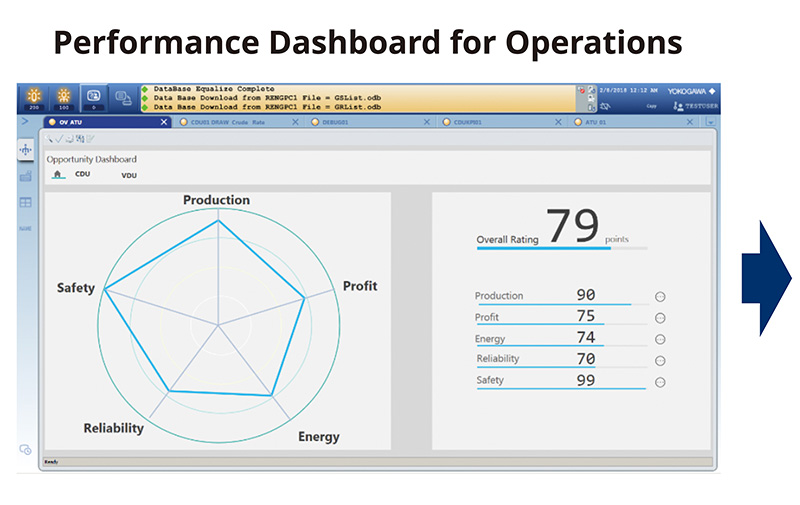Click the GRList.odb download message
The image size is (800, 505).
(267, 107)
